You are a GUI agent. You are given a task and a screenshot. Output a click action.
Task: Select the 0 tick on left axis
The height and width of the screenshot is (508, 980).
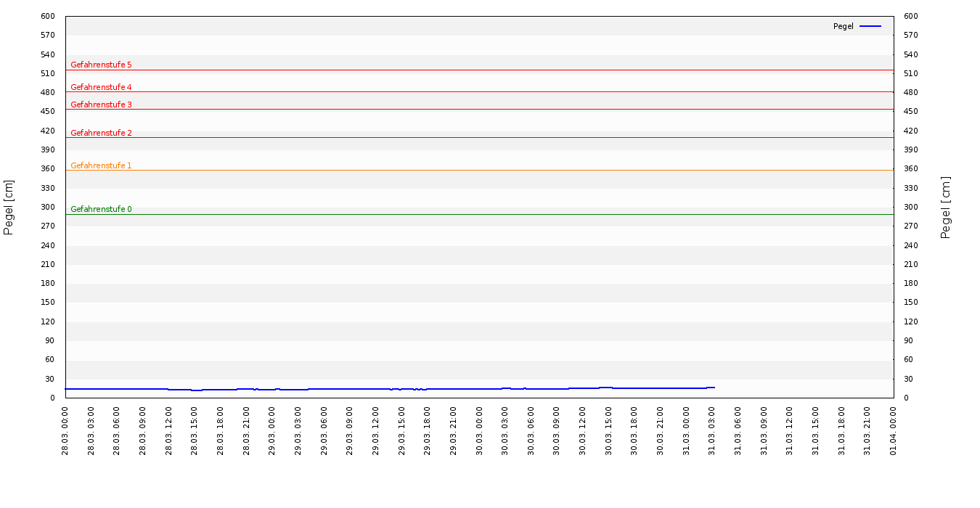tap(53, 398)
